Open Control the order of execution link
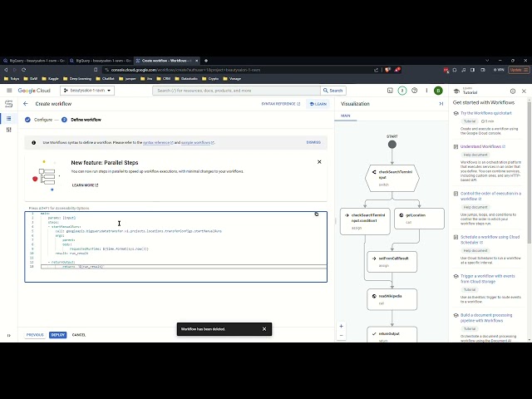The image size is (532, 399). click(490, 196)
